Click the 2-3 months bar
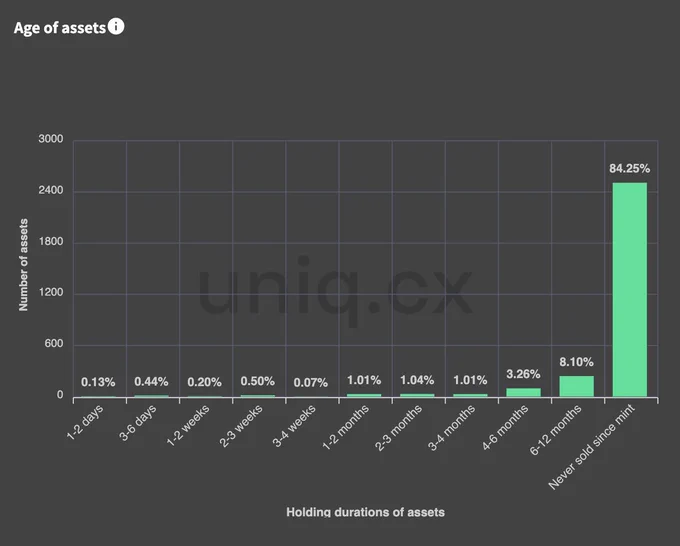The image size is (680, 546). pyautogui.click(x=417, y=395)
